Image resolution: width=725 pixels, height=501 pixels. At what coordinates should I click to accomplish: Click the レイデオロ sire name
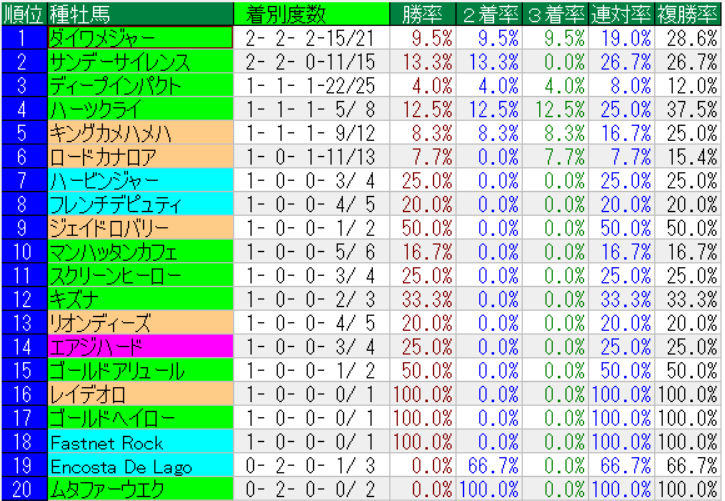[140, 394]
